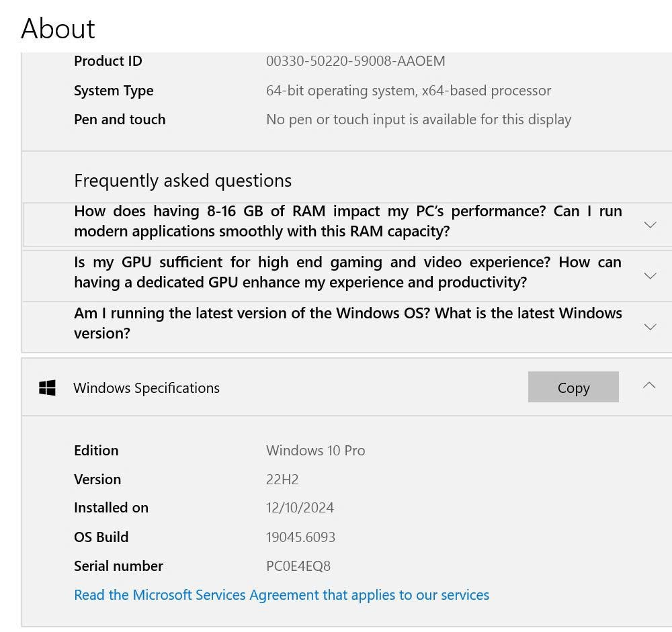Viewport: 672px width, 632px height.
Task: Click the Edition label
Action: coord(96,451)
